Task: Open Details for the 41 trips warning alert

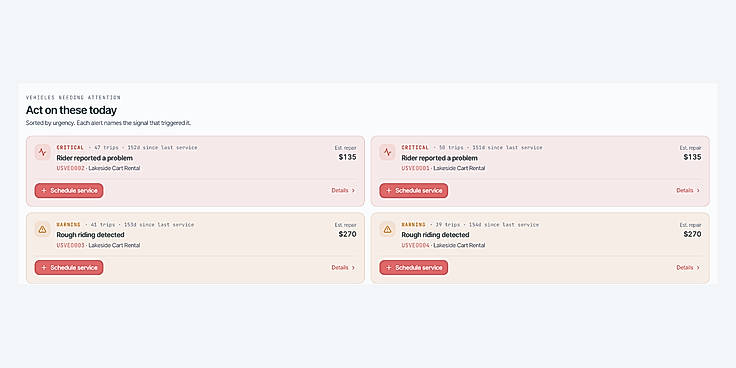Action: pyautogui.click(x=343, y=268)
